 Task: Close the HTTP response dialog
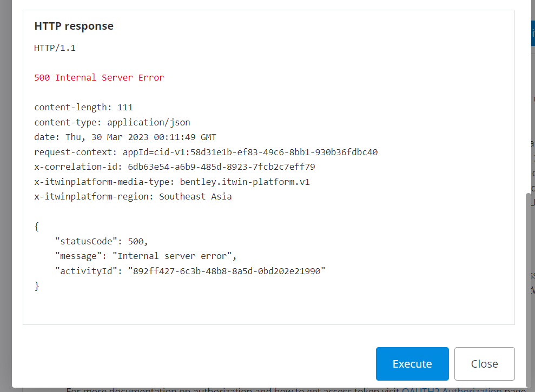[x=484, y=363]
